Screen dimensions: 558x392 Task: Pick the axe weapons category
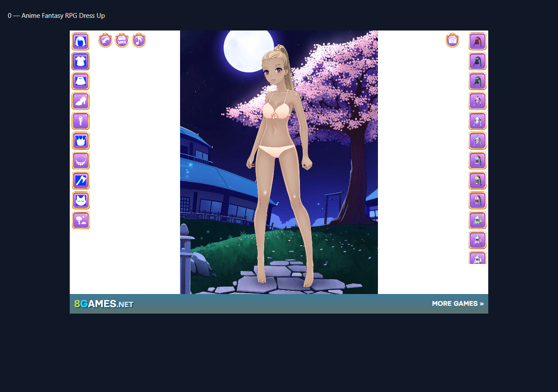pos(81,181)
